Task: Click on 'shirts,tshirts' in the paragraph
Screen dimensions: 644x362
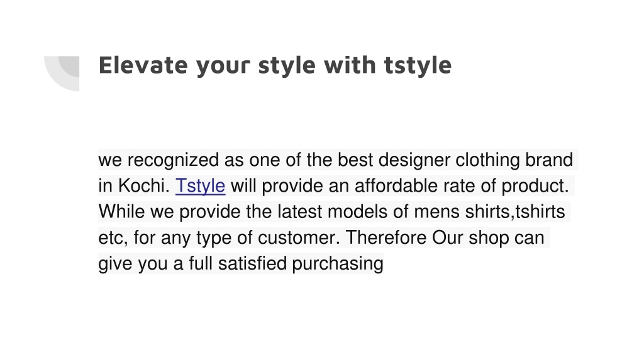Action: pyautogui.click(x=515, y=212)
